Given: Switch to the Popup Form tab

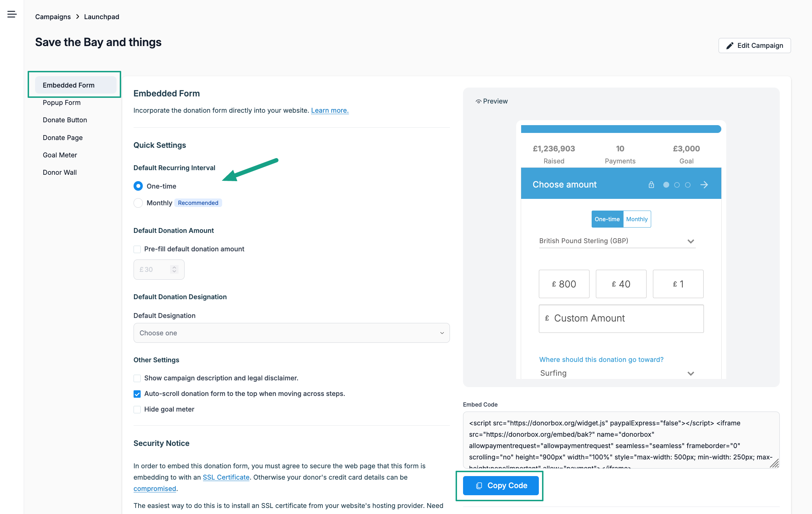Looking at the screenshot, I should click(62, 102).
